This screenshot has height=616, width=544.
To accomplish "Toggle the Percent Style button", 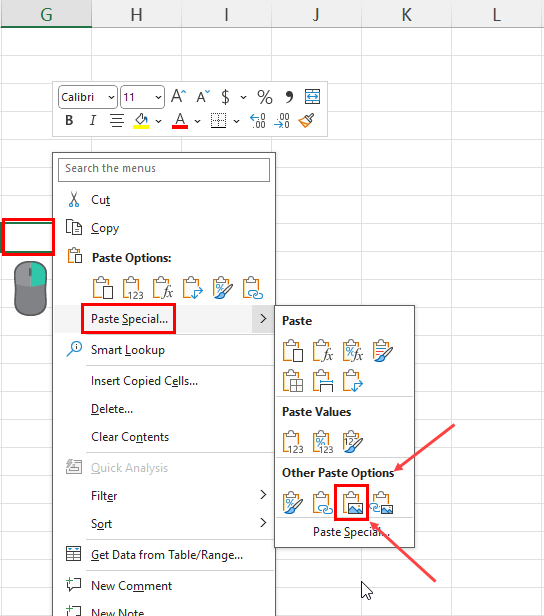I will tap(265, 97).
